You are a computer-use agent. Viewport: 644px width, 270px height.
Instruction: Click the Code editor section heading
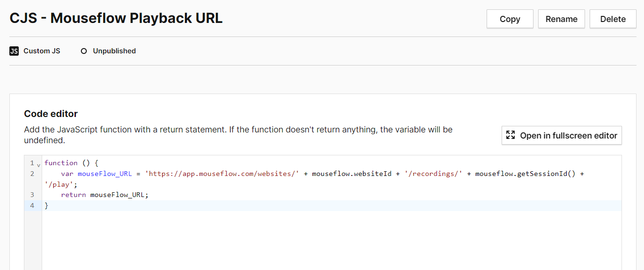pyautogui.click(x=51, y=114)
